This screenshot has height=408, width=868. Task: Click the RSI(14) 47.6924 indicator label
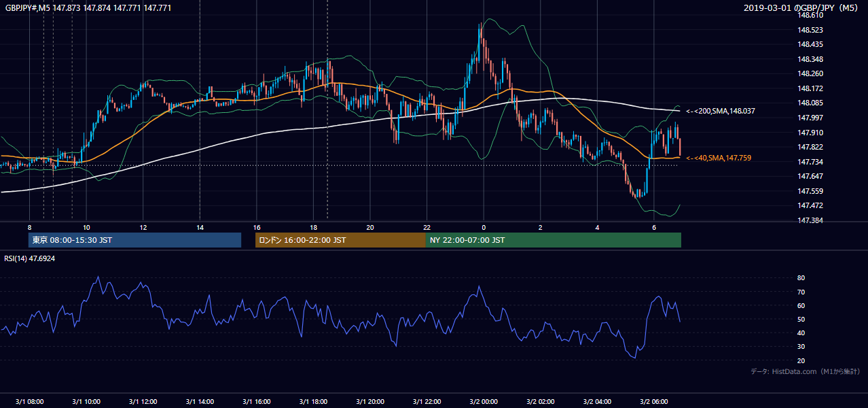[30, 258]
